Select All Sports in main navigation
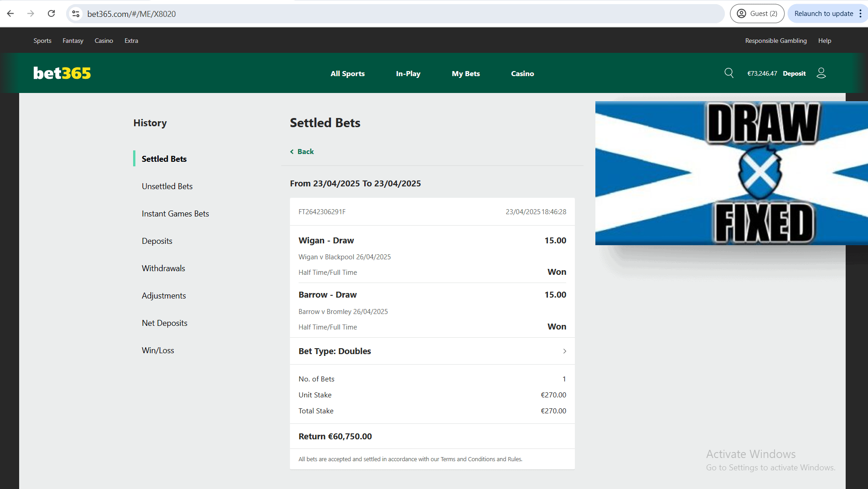868x489 pixels. 347,73
